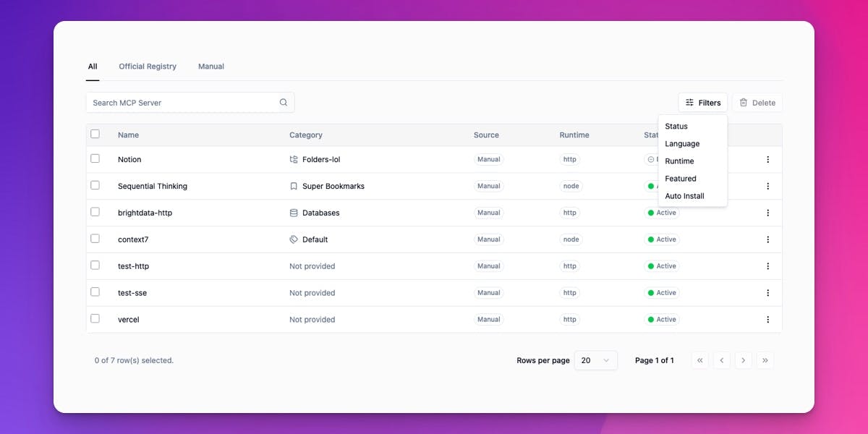Click the Delete button
The image size is (868, 434).
click(757, 102)
